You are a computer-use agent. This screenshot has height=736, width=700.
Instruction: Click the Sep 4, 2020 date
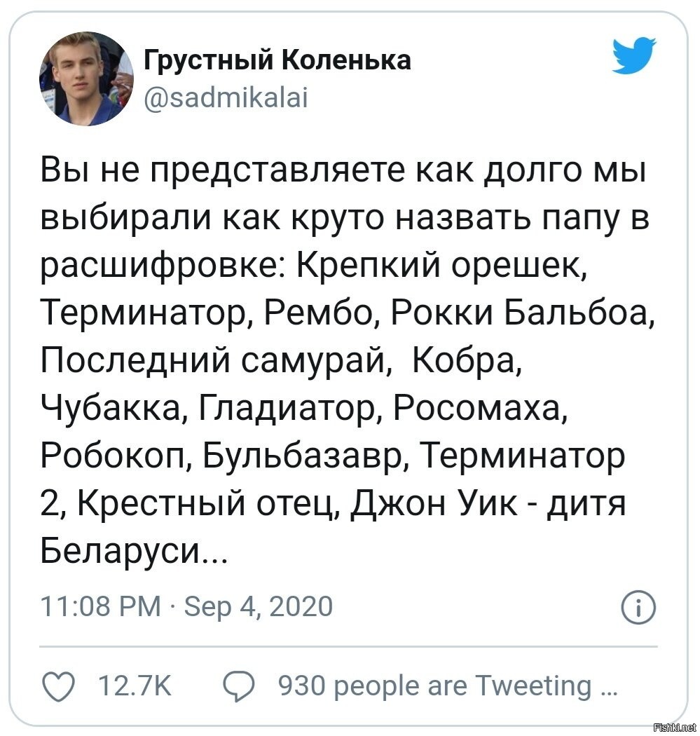pyautogui.click(x=256, y=606)
